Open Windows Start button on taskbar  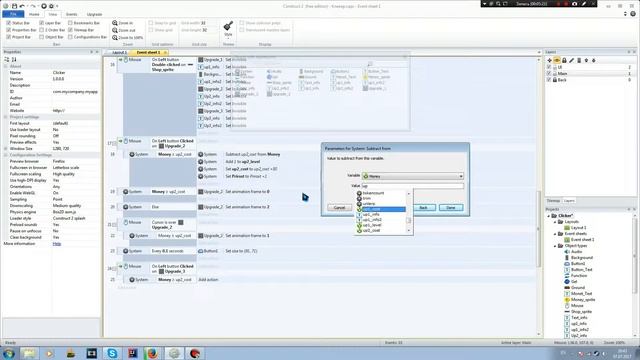pos(9,353)
